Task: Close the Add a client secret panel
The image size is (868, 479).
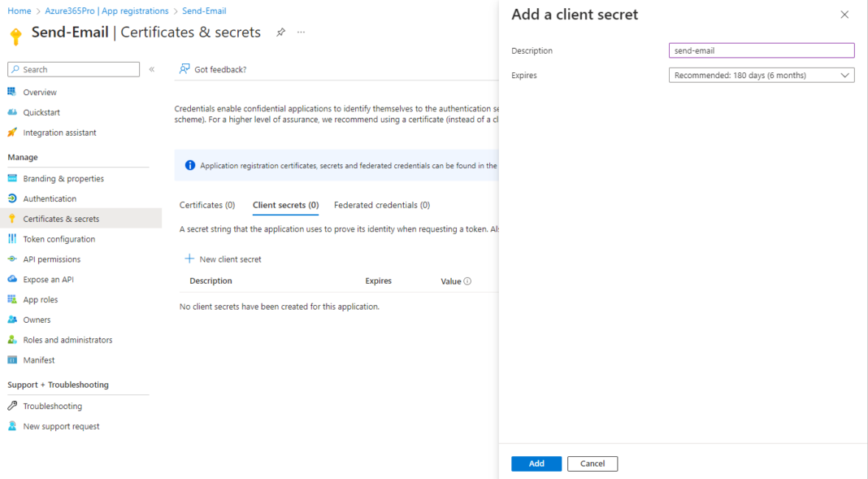Action: click(844, 15)
